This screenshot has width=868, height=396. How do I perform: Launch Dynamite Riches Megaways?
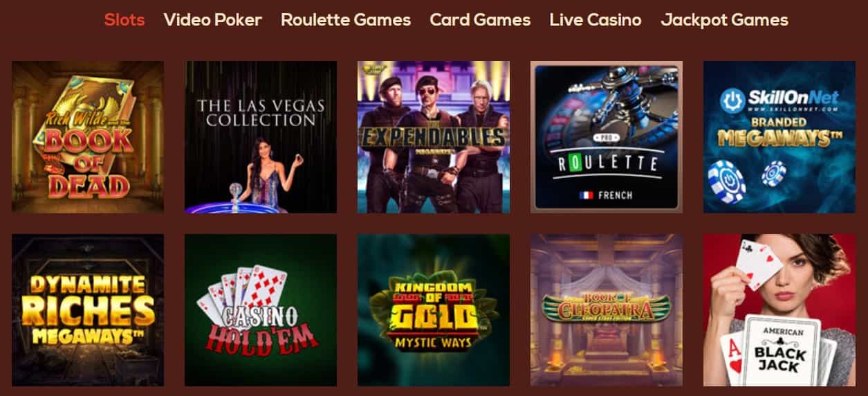click(88, 310)
